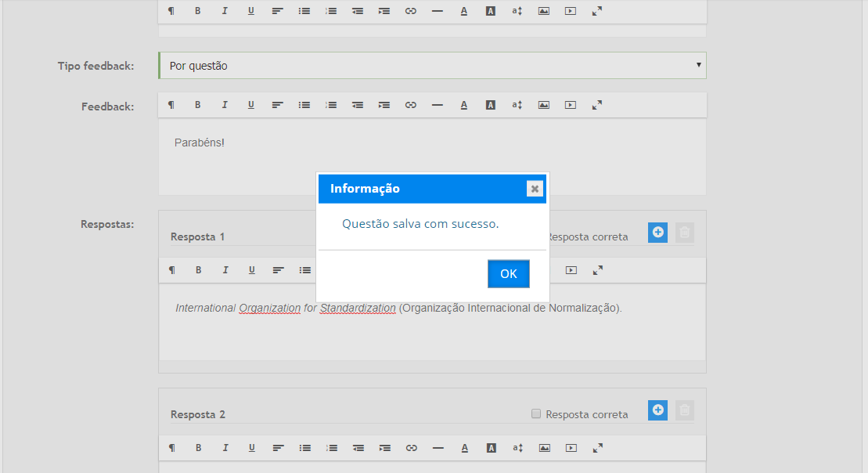Screen dimensions: 868x473
Task: Toggle italic in the Feedback editor toolbar
Action: (225, 105)
